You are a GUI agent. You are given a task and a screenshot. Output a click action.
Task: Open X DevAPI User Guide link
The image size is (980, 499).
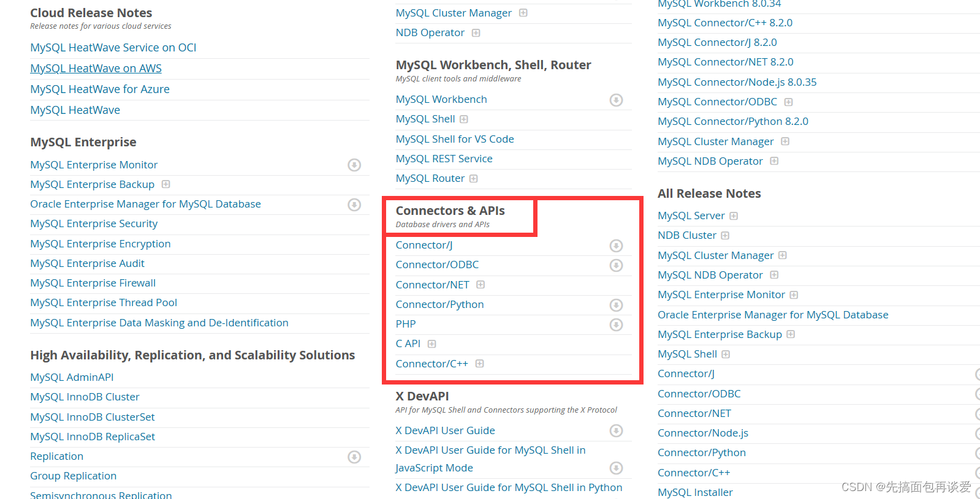[x=446, y=430]
